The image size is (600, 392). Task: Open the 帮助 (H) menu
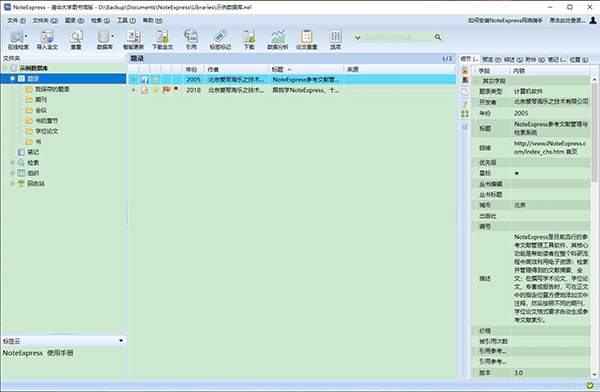pyautogui.click(x=152, y=20)
